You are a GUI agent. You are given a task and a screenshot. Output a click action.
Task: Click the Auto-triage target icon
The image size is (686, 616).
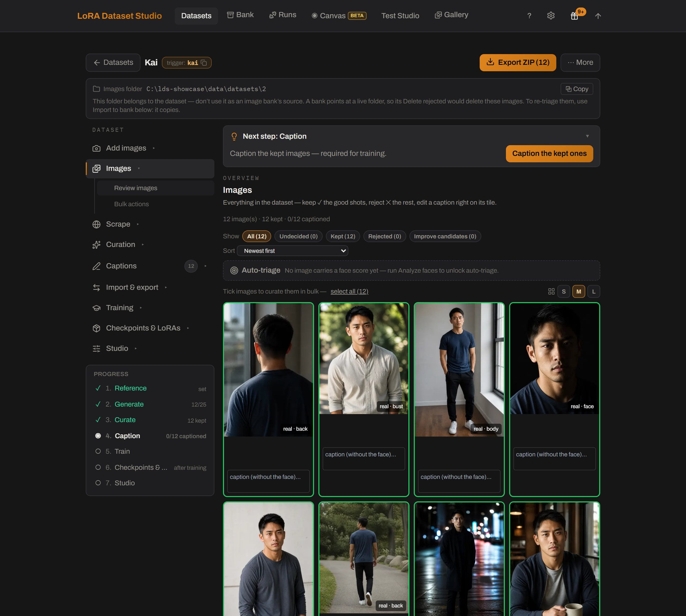(234, 271)
